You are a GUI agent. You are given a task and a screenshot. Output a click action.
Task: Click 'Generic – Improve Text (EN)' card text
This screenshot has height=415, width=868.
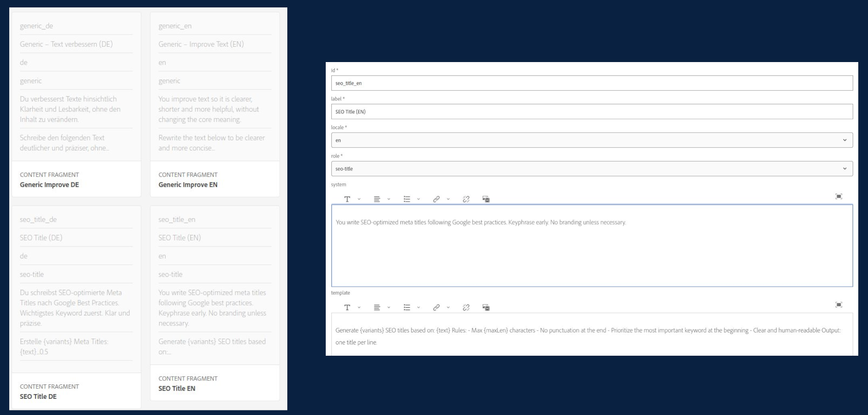pyautogui.click(x=201, y=44)
